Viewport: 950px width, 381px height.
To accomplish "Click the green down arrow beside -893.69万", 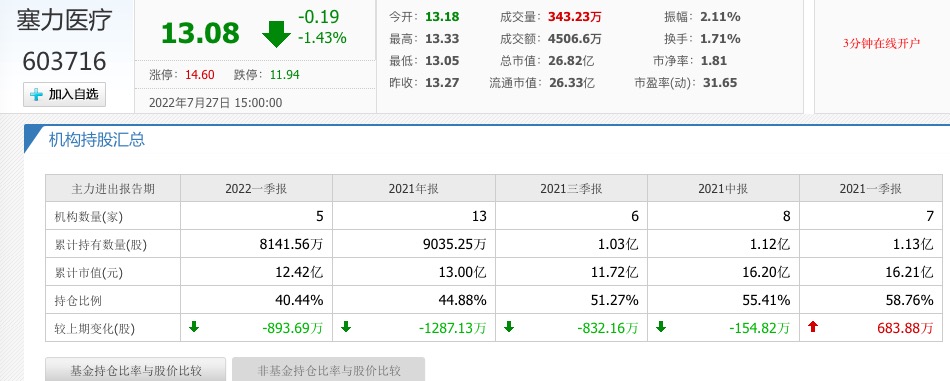I will tap(194, 327).
